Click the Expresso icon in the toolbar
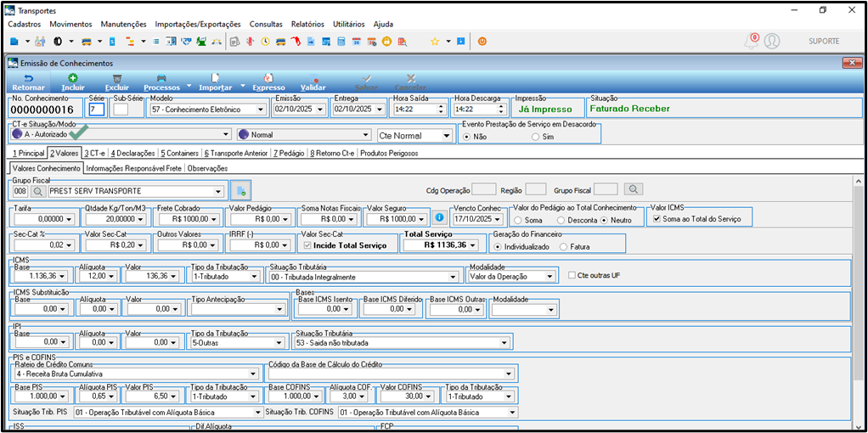868x433 pixels. [x=268, y=79]
